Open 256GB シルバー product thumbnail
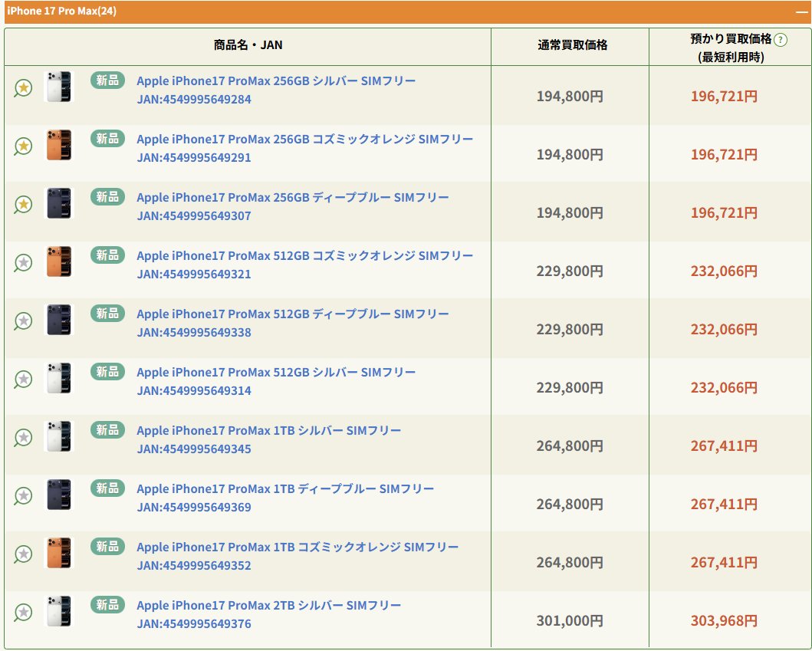This screenshot has height=651, width=812. click(59, 87)
